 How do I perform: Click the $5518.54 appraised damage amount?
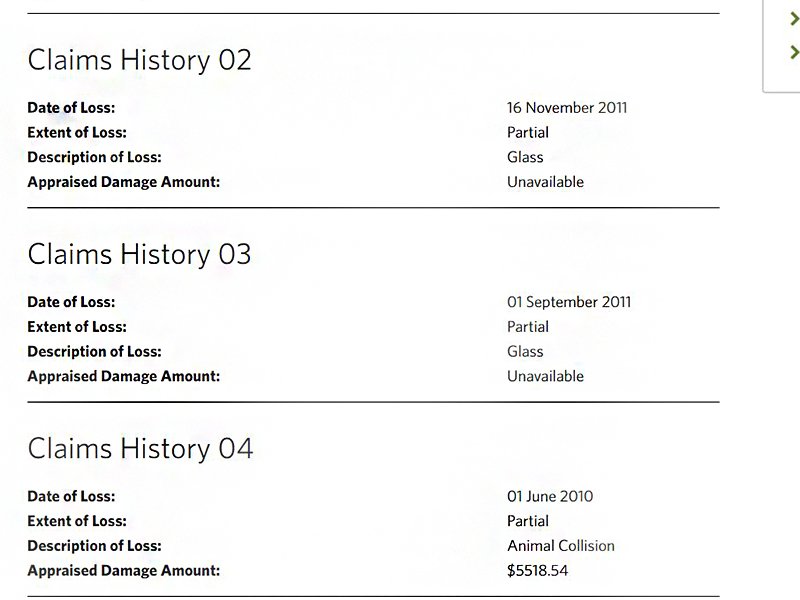(537, 570)
